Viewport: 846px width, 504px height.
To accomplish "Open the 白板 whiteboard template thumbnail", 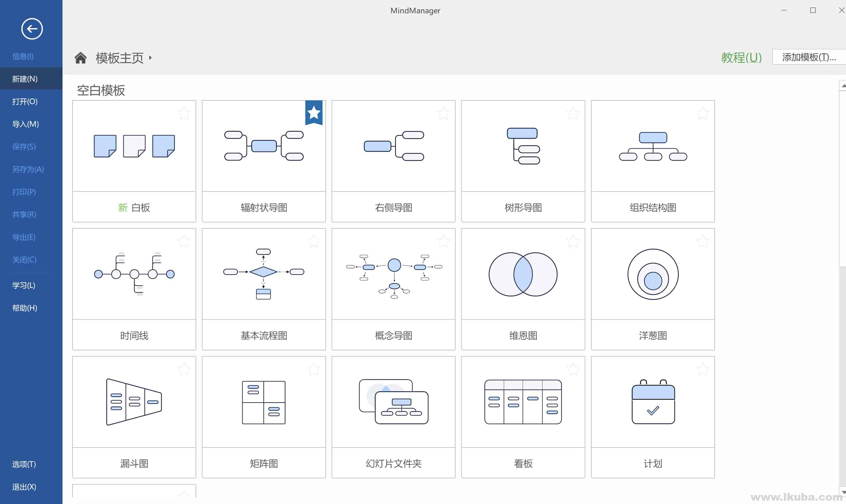I will [134, 146].
